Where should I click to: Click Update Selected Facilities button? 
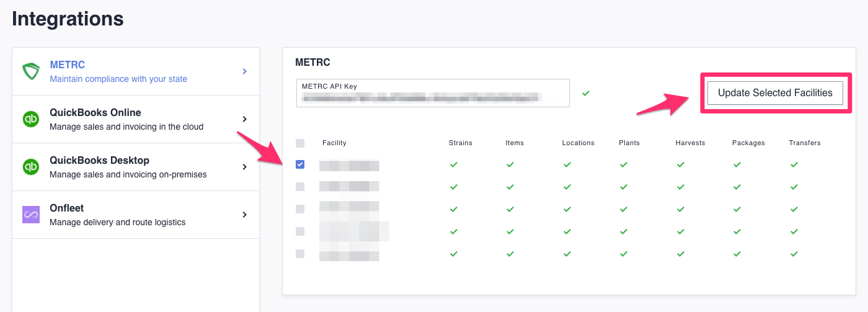point(775,93)
